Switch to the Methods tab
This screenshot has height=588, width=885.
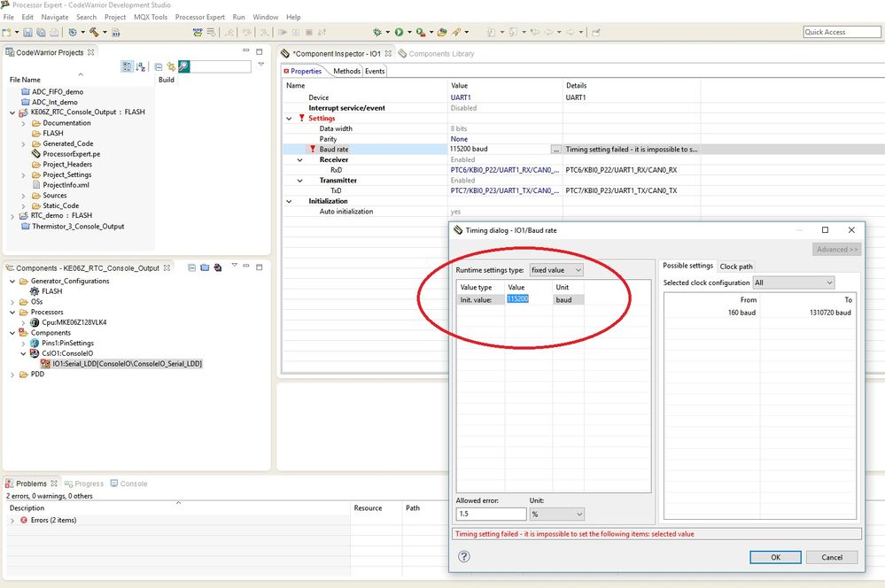pos(346,71)
